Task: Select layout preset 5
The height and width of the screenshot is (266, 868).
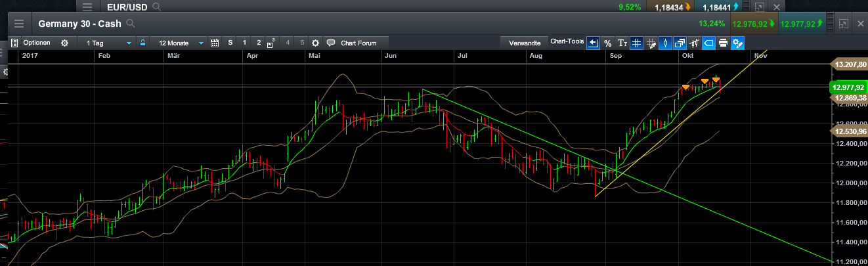Action: [302, 43]
